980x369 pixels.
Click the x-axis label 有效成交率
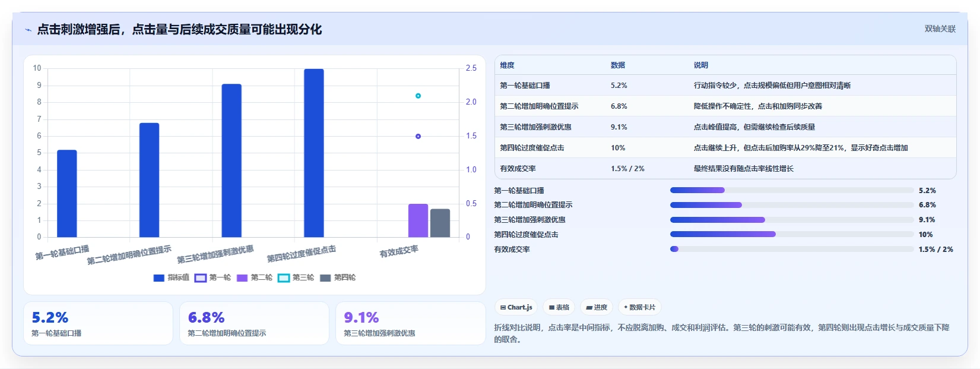click(x=399, y=251)
